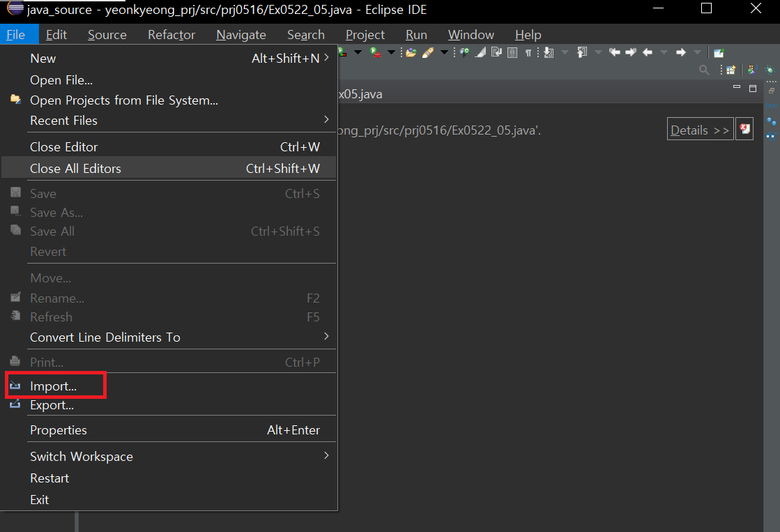Select Restart in the File menu

tap(169, 478)
